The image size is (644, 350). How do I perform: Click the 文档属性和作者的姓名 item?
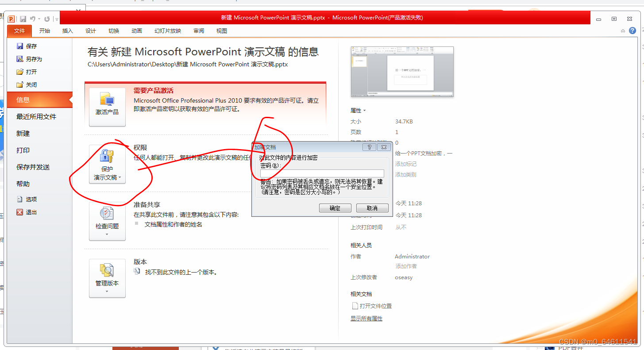click(174, 224)
